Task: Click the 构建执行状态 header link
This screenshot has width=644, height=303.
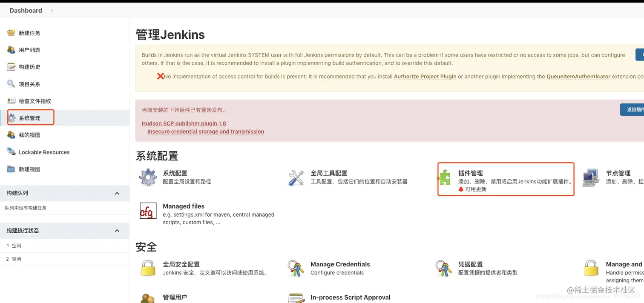Action: [x=23, y=230]
